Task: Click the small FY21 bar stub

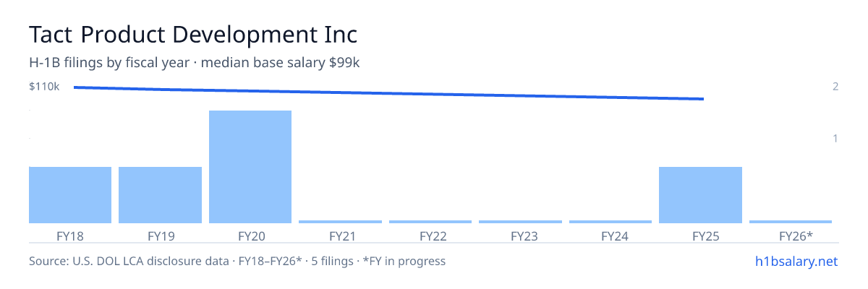Action: 340,222
